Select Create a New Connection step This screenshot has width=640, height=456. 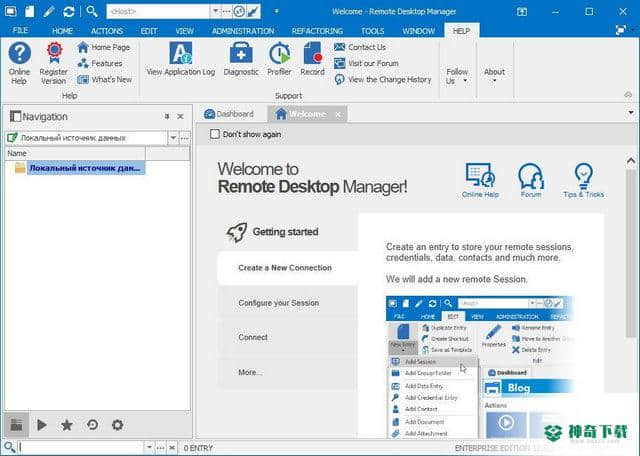pos(288,268)
